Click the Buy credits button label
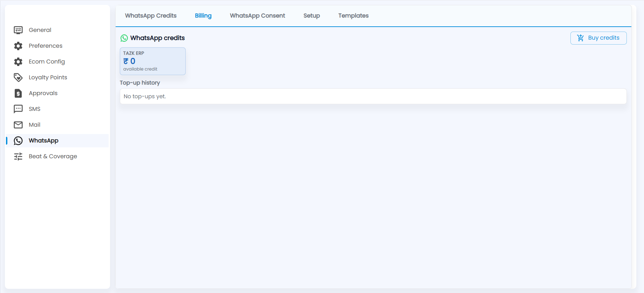644x293 pixels. pyautogui.click(x=604, y=38)
